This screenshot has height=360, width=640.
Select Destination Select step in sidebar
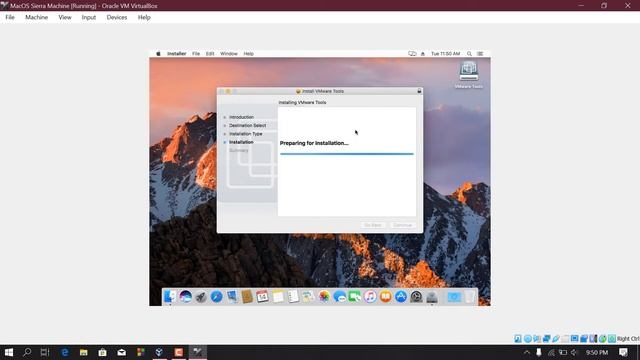pyautogui.click(x=247, y=126)
